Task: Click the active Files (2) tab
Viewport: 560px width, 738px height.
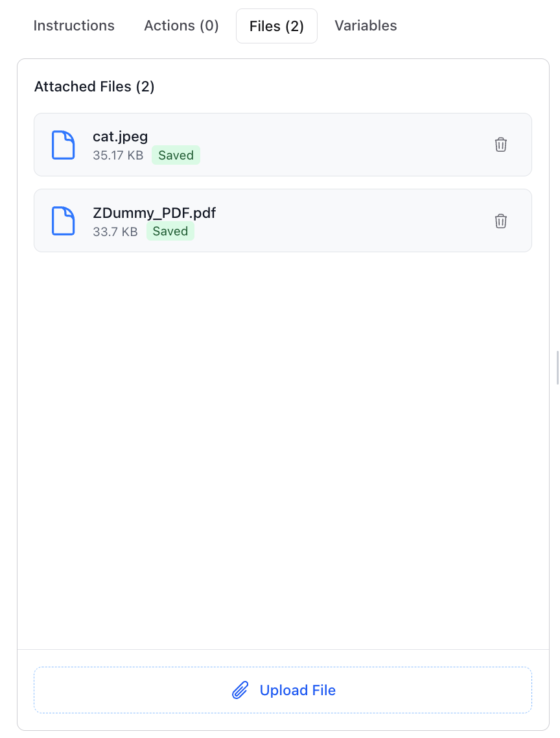Action: (x=276, y=26)
